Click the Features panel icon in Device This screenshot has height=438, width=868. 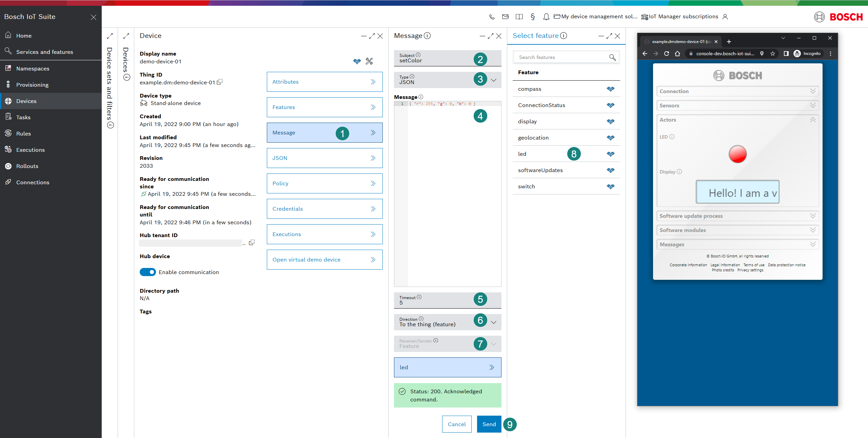pos(373,107)
